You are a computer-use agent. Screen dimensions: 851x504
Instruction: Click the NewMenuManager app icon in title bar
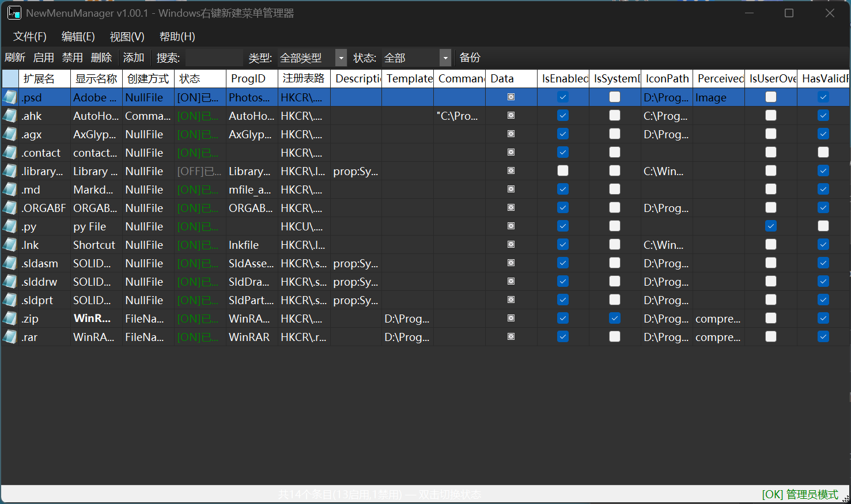(14, 13)
